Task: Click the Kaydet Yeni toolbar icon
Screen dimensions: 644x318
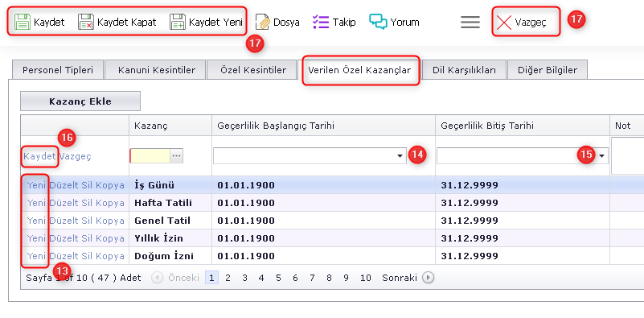Action: pos(178,22)
